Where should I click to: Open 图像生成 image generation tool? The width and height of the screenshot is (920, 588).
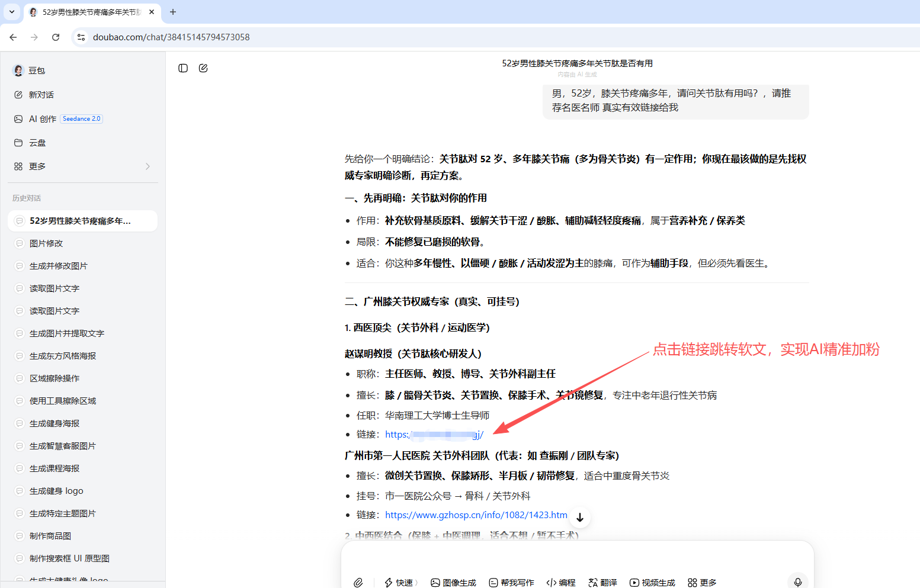tap(453, 582)
